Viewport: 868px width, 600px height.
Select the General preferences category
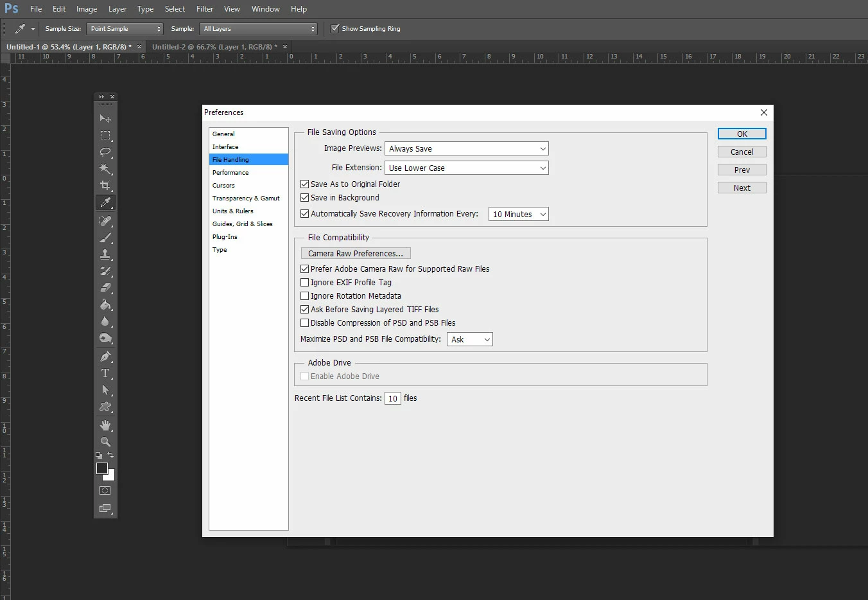pos(248,134)
